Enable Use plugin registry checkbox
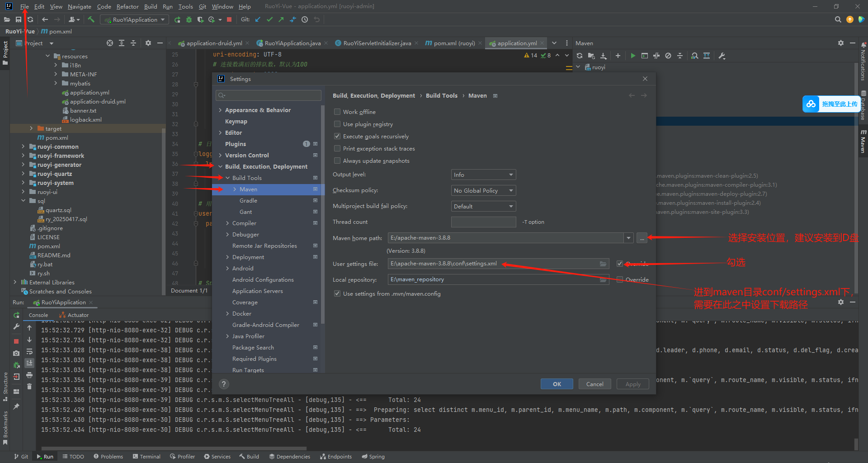 coord(337,124)
